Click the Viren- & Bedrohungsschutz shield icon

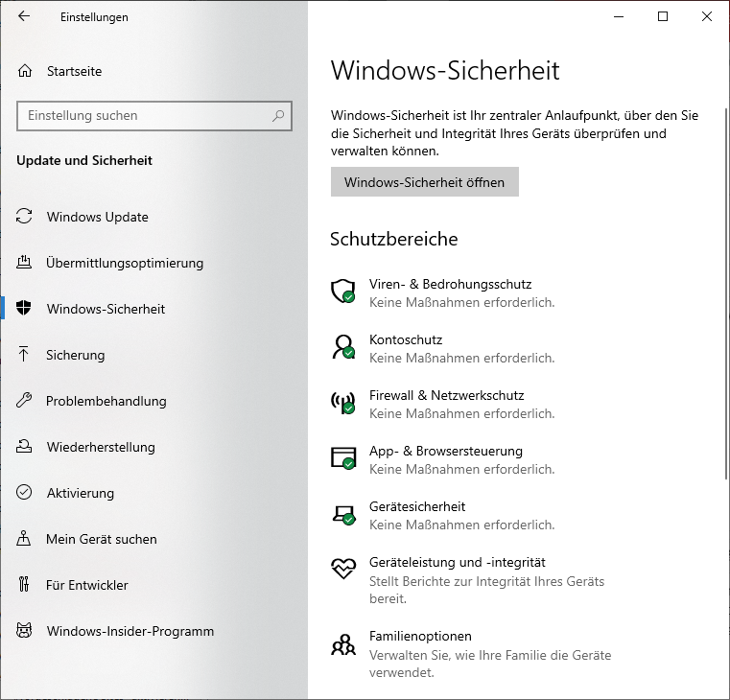coord(343,292)
